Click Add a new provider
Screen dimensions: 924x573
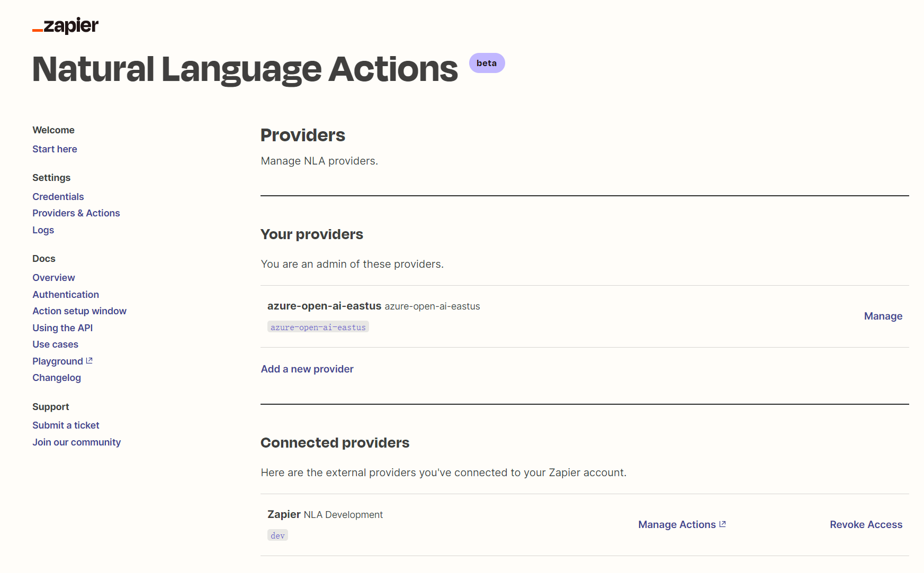(307, 369)
